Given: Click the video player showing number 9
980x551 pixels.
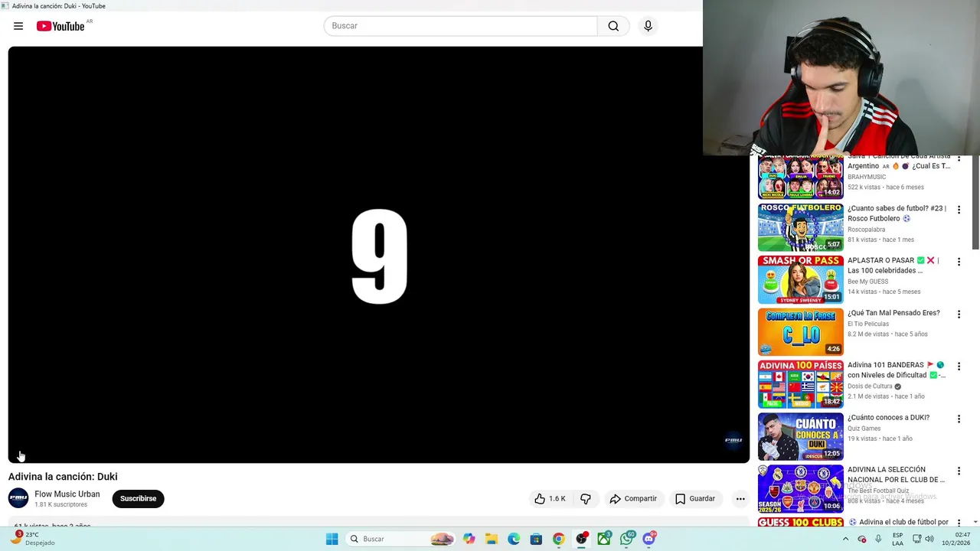Looking at the screenshot, I should [x=379, y=255].
